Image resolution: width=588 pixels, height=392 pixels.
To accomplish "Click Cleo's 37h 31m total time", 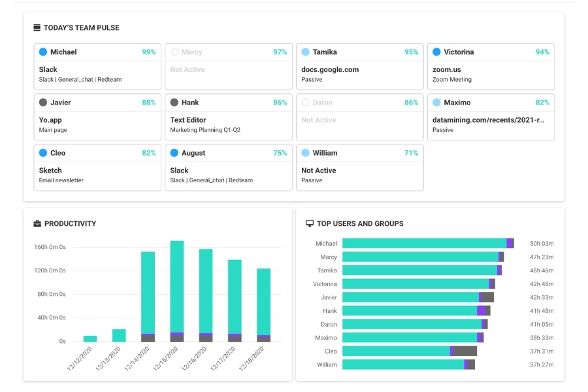I will 542,351.
